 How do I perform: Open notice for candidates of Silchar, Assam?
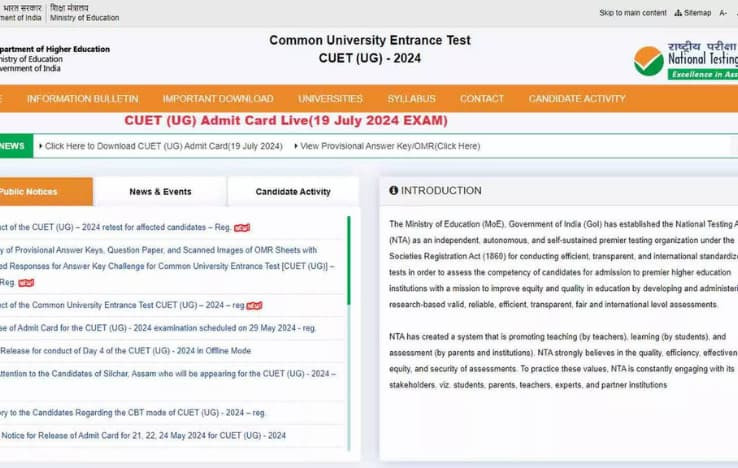click(168, 374)
